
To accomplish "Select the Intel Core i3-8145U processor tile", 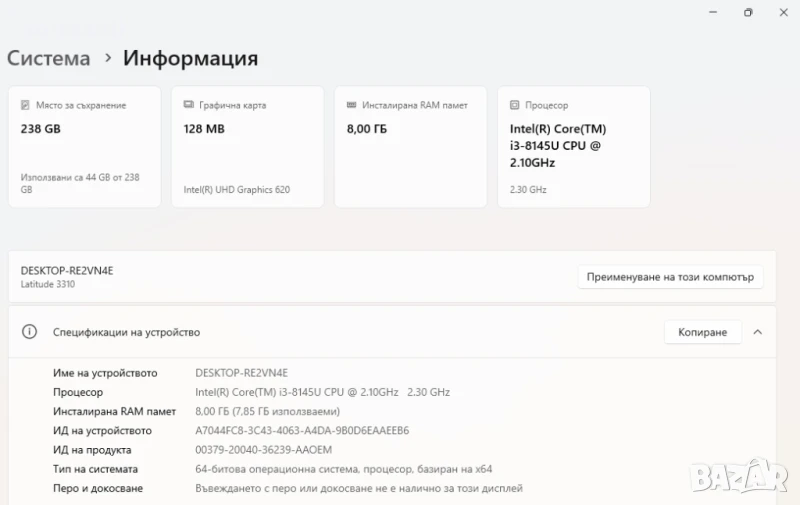I will 573,147.
